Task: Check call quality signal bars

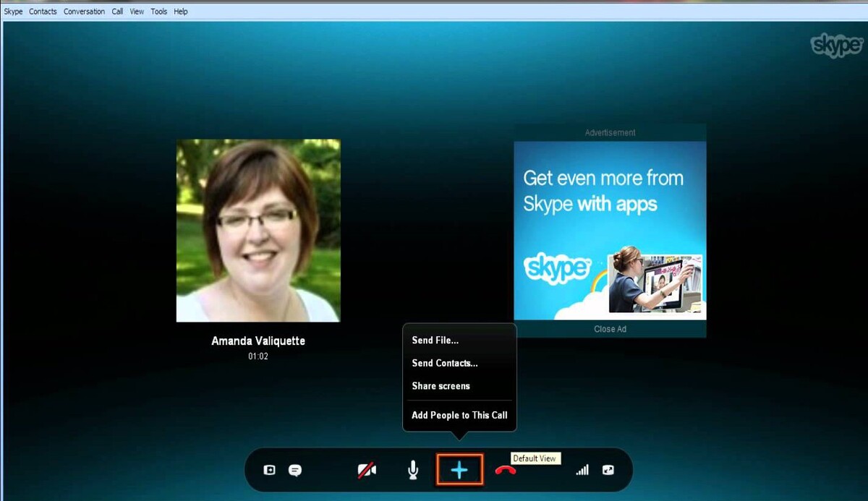Action: click(582, 470)
